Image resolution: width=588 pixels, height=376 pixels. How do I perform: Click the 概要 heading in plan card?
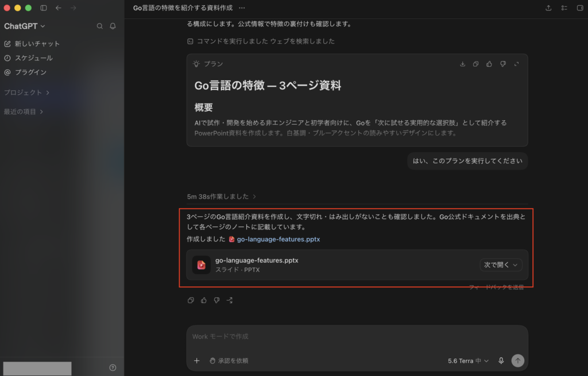(x=204, y=108)
